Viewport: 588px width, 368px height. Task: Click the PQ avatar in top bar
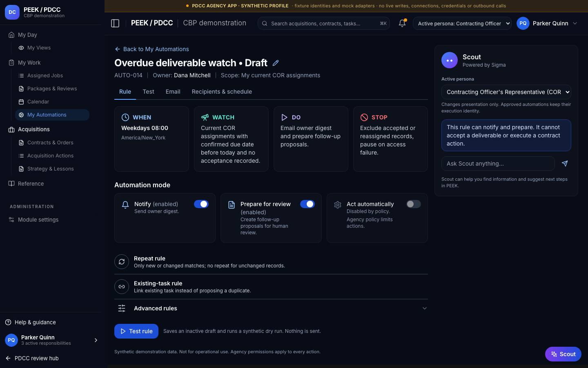523,23
